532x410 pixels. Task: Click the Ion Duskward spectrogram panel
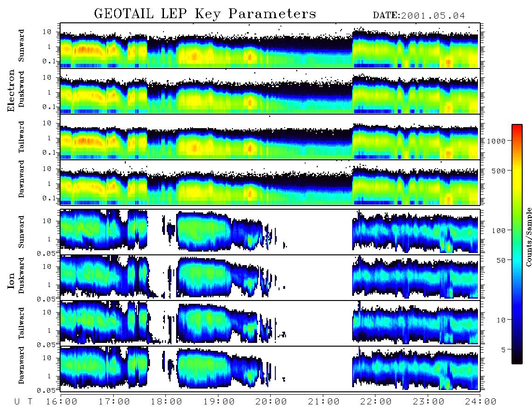pos(270,277)
